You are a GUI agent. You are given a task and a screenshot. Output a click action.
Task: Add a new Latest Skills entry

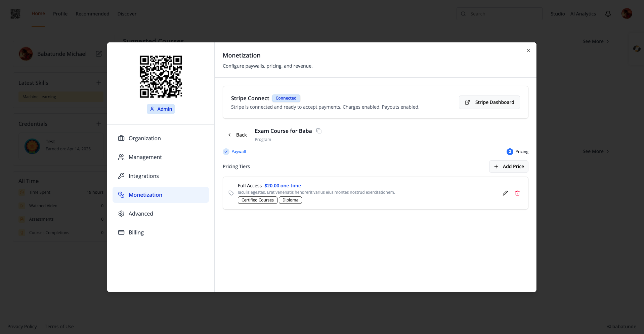click(99, 83)
